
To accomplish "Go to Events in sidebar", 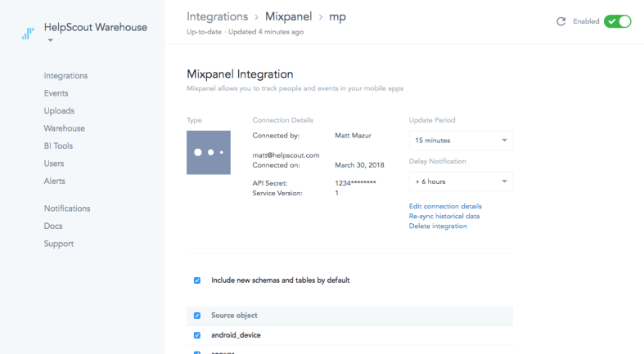I will point(56,93).
